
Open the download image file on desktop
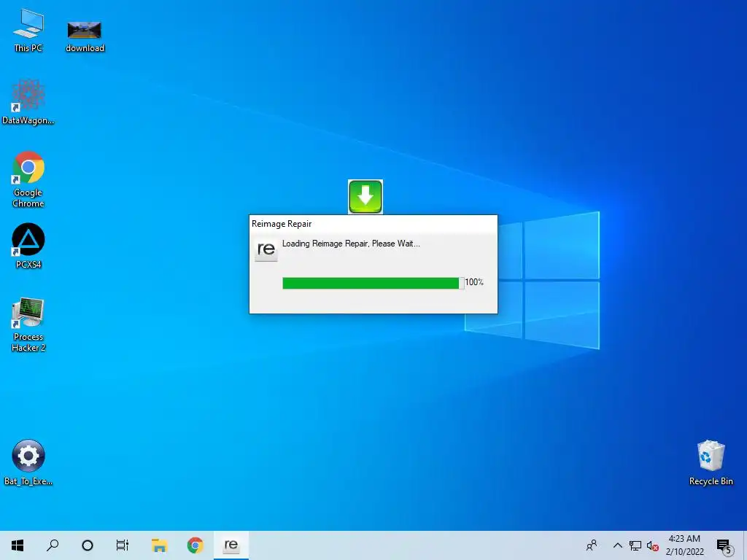pyautogui.click(x=85, y=36)
